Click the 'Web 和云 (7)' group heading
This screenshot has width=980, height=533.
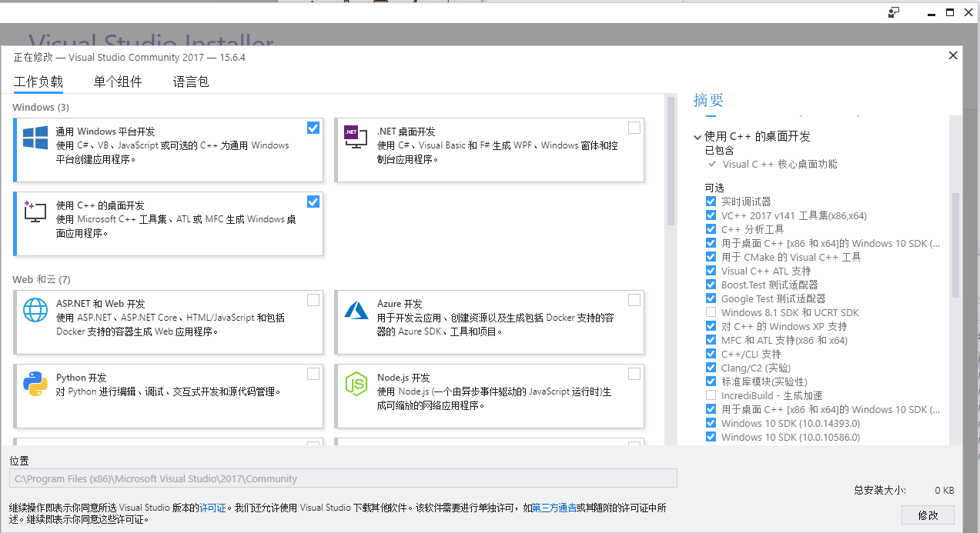[42, 279]
